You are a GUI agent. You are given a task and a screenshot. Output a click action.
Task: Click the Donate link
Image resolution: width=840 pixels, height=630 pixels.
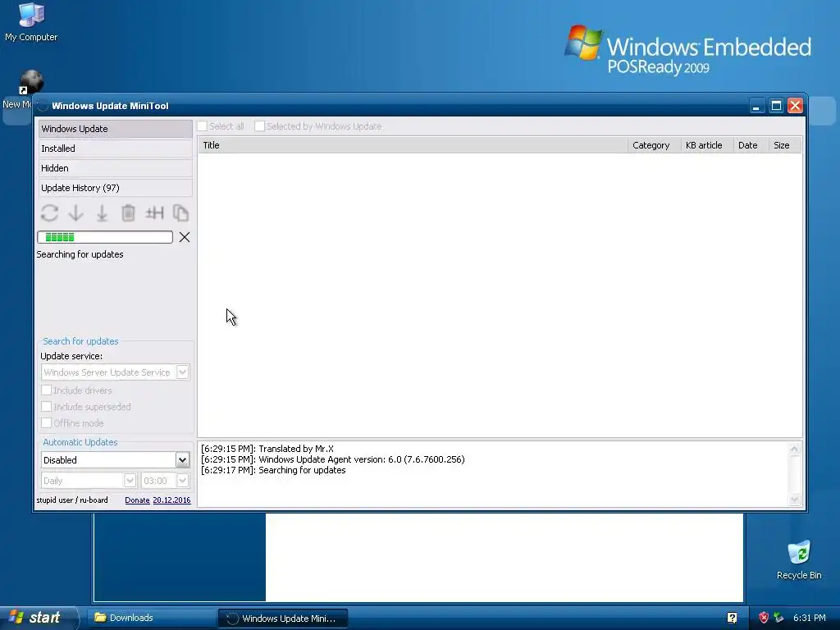pyautogui.click(x=137, y=500)
